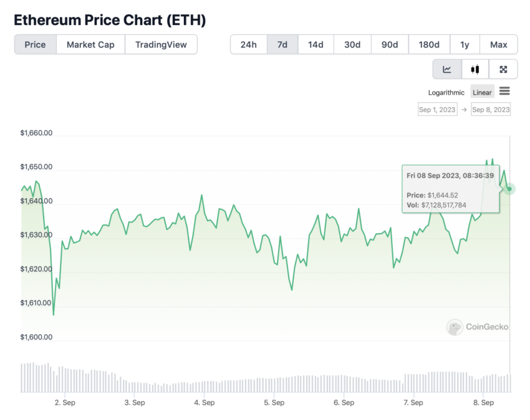
Task: Choose the 14d time range
Action: click(x=316, y=45)
